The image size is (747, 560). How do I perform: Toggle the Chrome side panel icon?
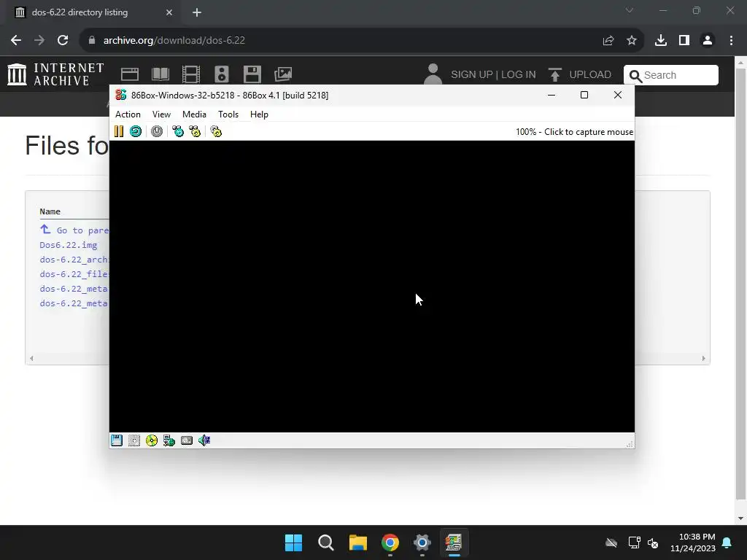point(684,41)
